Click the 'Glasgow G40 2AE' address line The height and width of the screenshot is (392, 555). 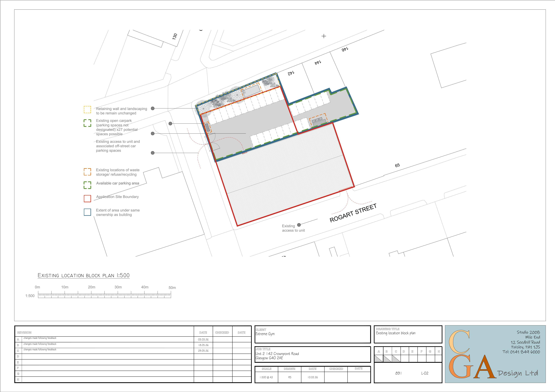pos(269,358)
